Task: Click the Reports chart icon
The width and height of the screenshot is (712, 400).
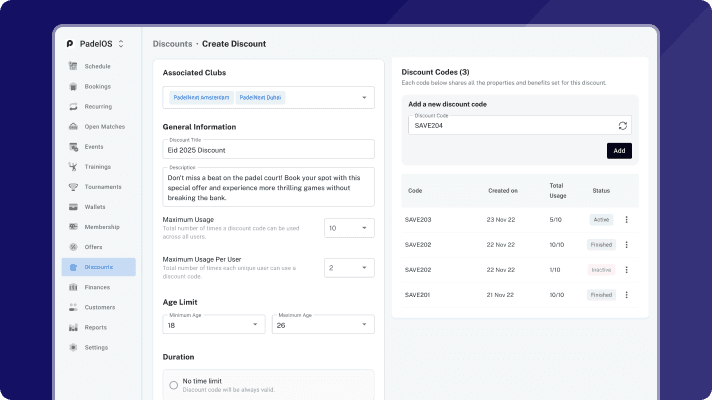Action: click(x=73, y=327)
